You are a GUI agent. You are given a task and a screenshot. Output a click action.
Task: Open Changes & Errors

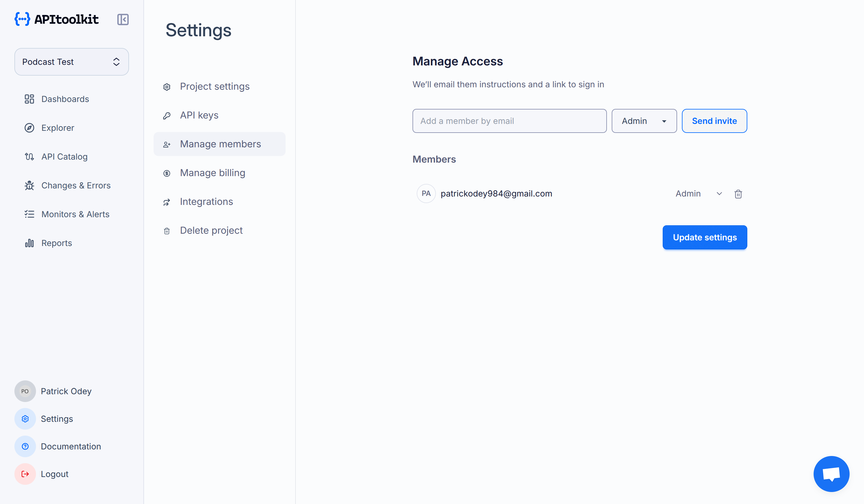point(75,185)
